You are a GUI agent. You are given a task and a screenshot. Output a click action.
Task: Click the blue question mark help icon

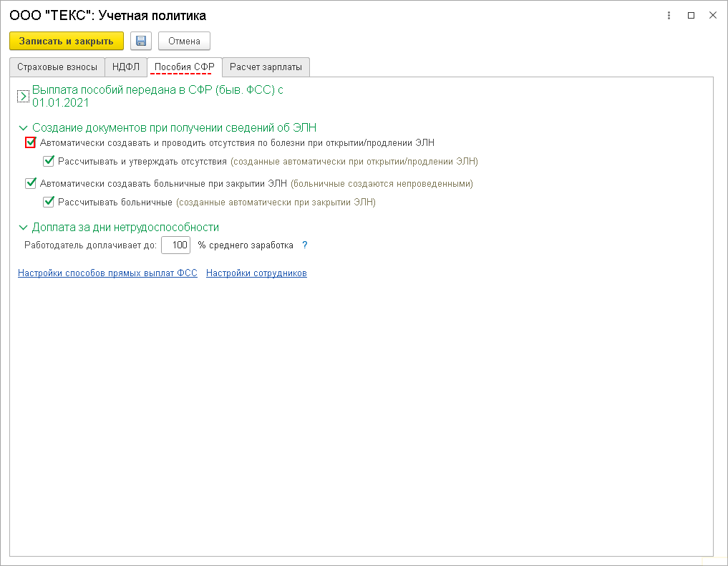pyautogui.click(x=305, y=245)
